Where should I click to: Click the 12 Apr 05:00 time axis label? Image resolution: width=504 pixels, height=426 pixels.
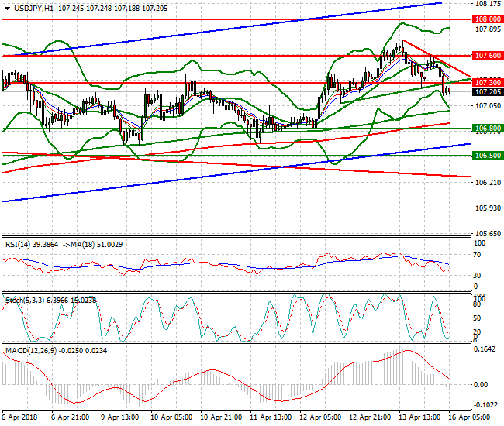click(x=320, y=417)
